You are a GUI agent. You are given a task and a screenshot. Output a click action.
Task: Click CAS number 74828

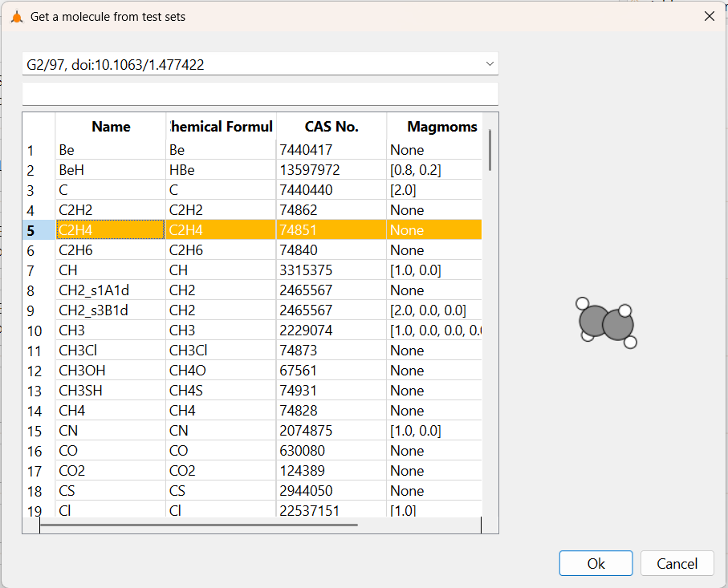click(331, 410)
